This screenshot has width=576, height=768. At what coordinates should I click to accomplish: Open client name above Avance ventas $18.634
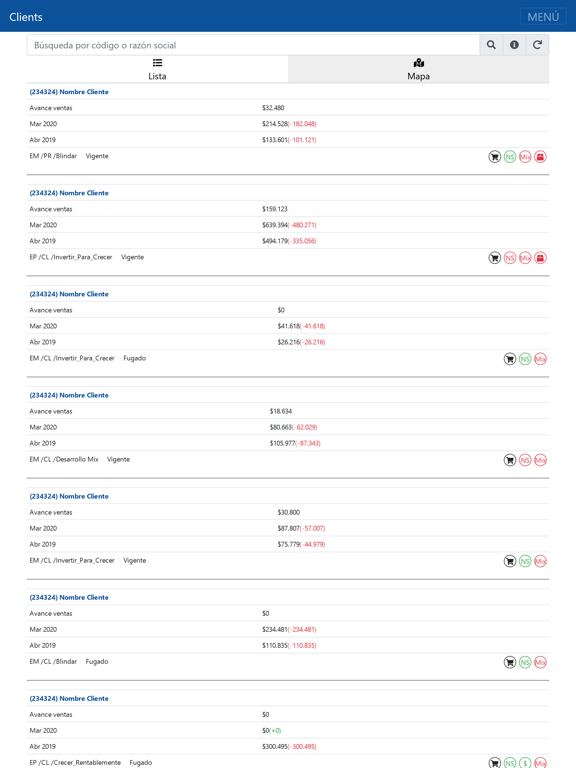click(x=69, y=395)
